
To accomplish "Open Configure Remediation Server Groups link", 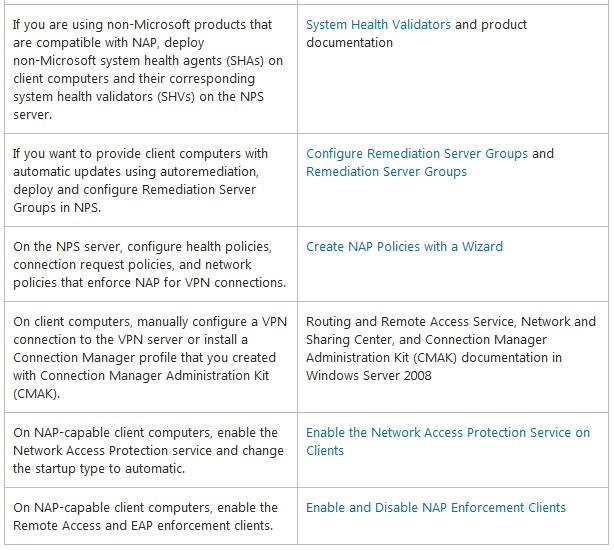I will (417, 153).
